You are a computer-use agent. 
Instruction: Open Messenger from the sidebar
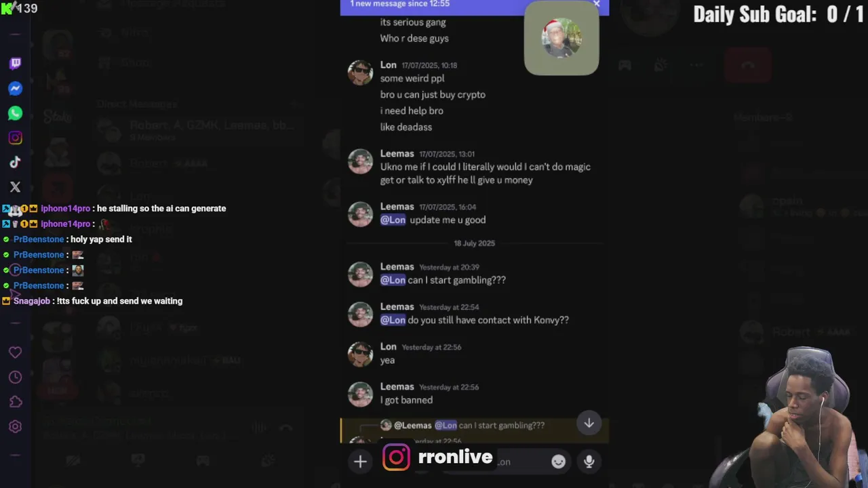click(15, 89)
